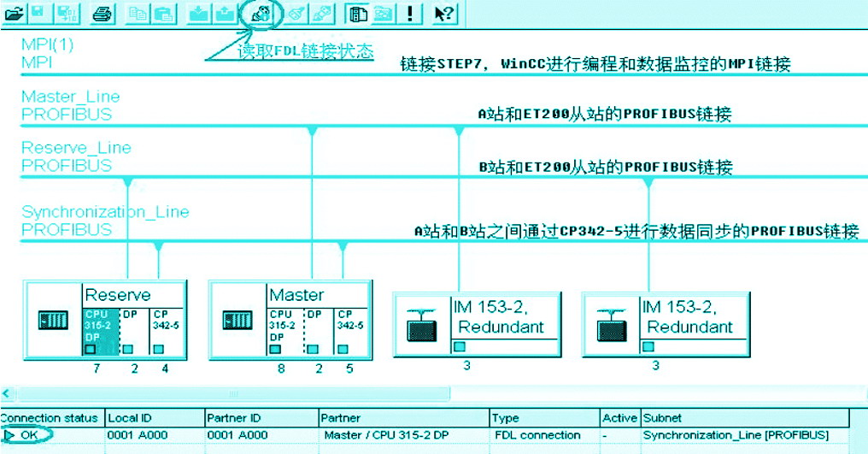Image resolution: width=868 pixels, height=454 pixels.
Task: Click the Open project folder icon
Action: (x=14, y=14)
